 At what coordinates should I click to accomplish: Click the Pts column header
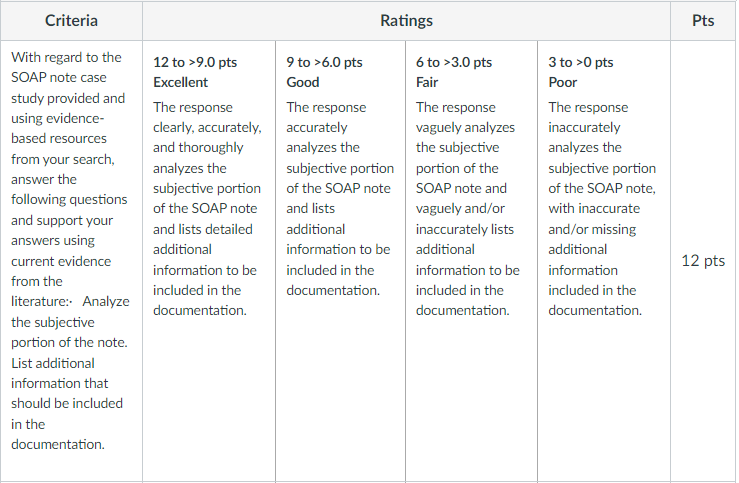coord(703,21)
